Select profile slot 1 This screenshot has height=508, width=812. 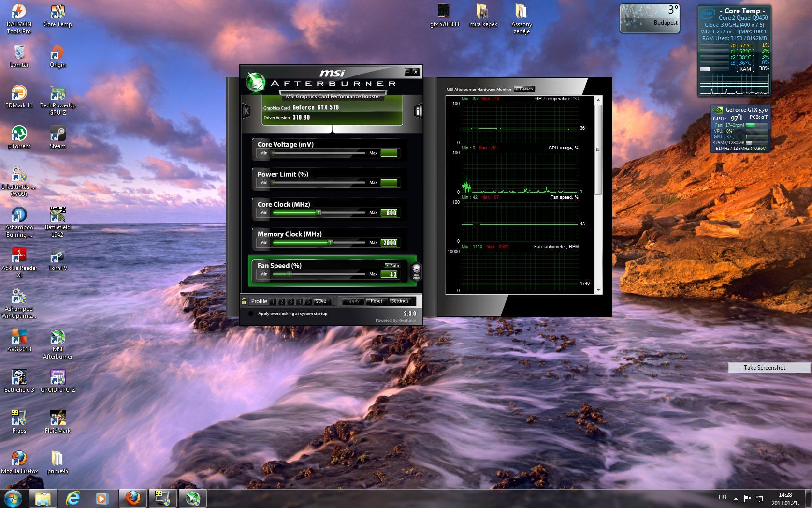273,301
